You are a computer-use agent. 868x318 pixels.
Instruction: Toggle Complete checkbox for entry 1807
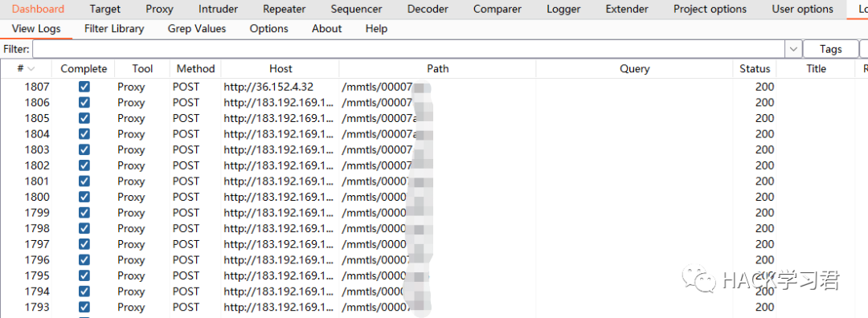coord(84,87)
